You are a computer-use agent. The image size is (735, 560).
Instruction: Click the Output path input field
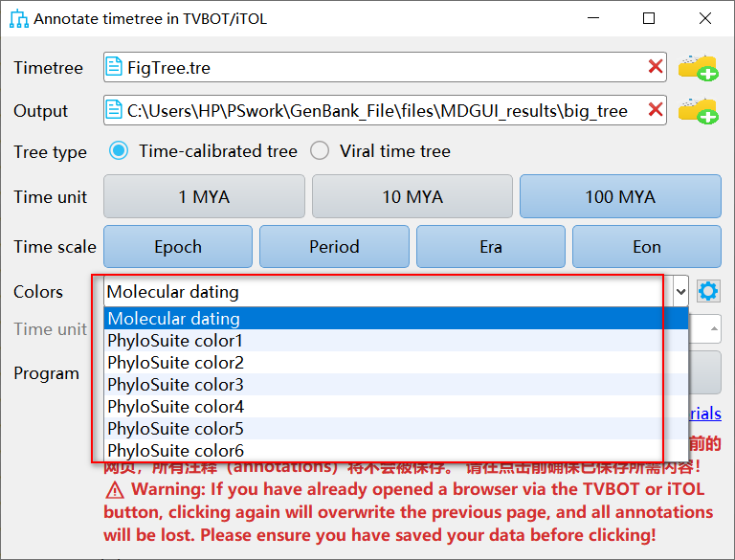[385, 110]
